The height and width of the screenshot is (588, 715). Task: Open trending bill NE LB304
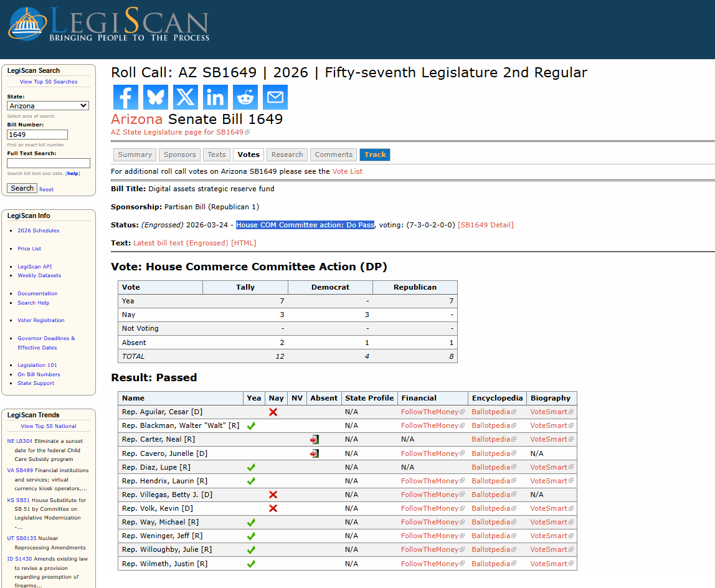[x=19, y=441]
